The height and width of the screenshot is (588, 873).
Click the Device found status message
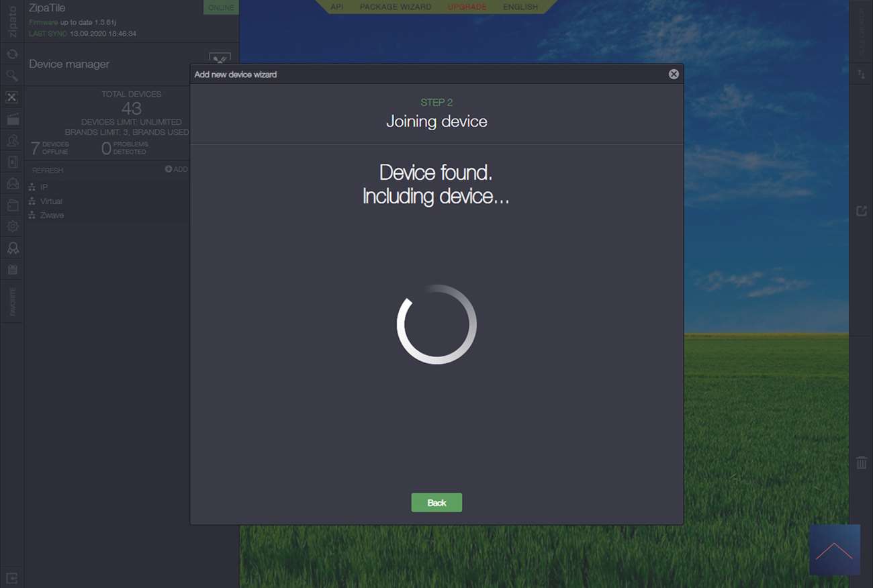pos(436,185)
